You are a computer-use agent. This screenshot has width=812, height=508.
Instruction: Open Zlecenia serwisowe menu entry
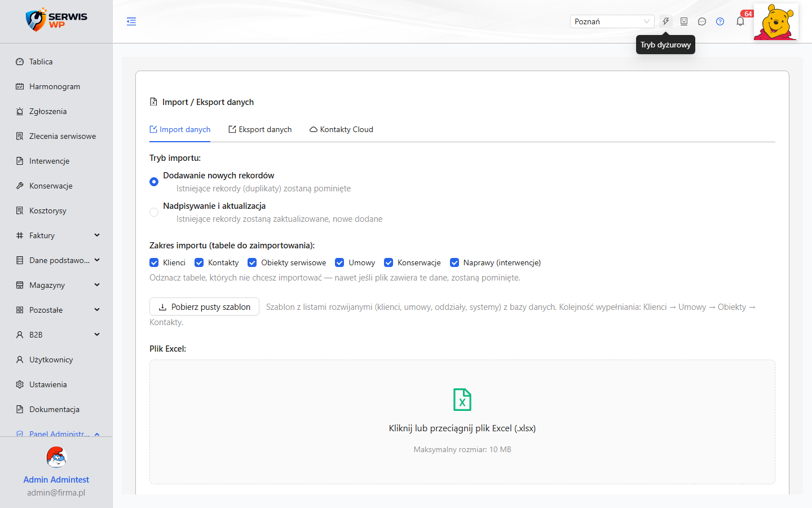pyautogui.click(x=56, y=136)
